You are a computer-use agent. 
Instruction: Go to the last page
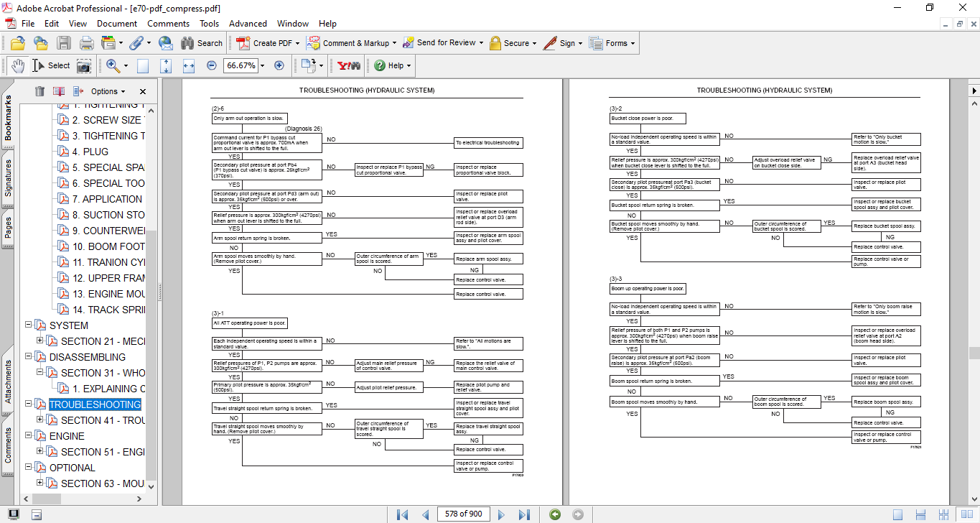(x=524, y=514)
